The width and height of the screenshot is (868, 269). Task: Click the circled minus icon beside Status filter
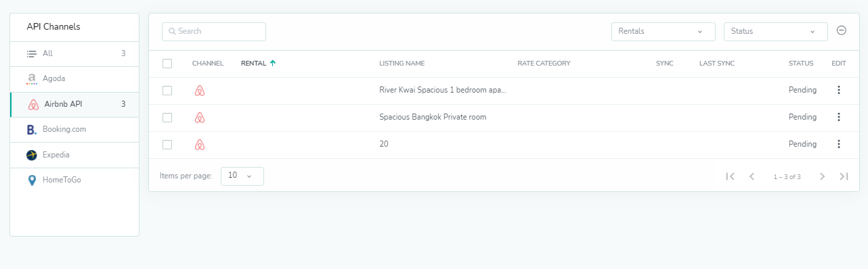click(842, 30)
